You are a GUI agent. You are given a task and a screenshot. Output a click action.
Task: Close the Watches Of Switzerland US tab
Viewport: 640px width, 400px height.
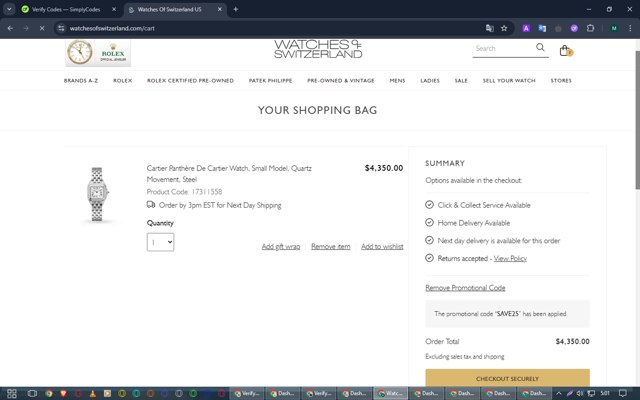tap(220, 9)
